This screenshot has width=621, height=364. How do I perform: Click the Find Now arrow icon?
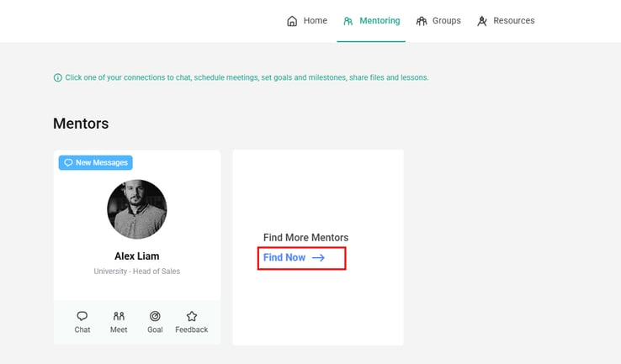point(318,258)
